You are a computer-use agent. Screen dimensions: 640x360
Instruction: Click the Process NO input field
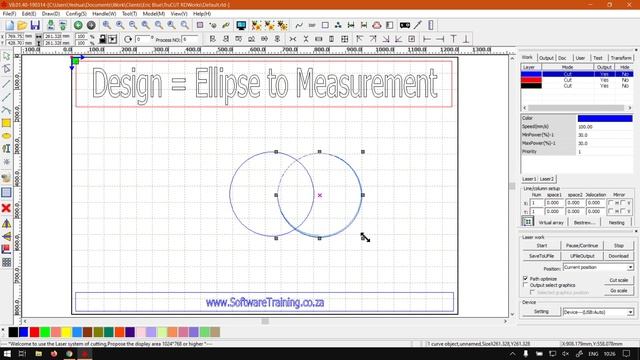(190, 39)
